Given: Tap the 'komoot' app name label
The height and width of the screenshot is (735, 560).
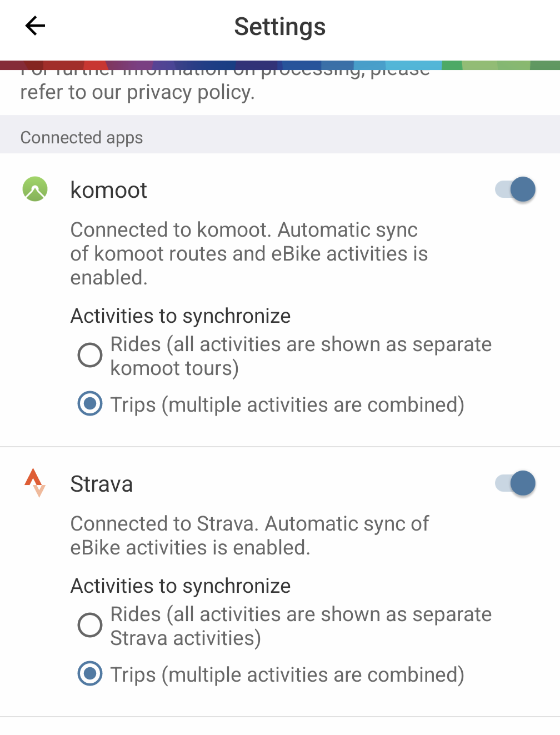Looking at the screenshot, I should pos(108,191).
